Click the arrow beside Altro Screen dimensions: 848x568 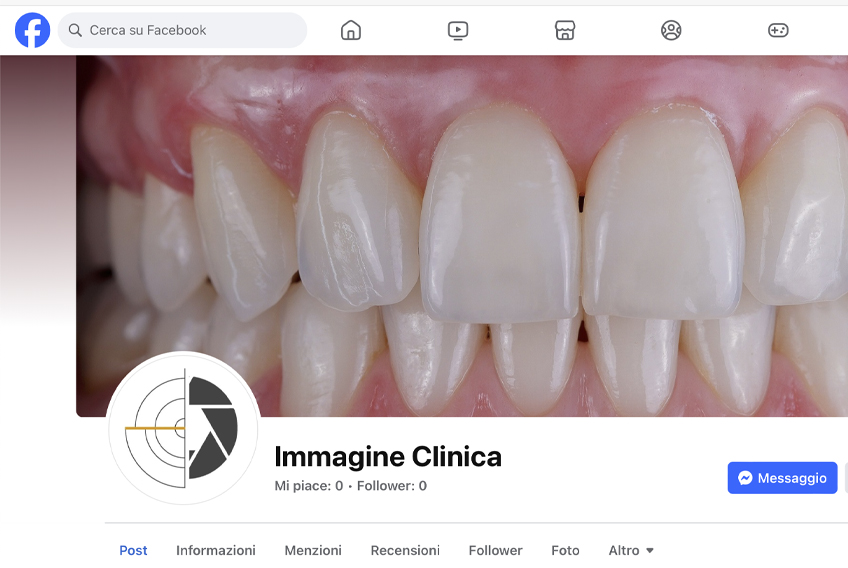(x=650, y=551)
